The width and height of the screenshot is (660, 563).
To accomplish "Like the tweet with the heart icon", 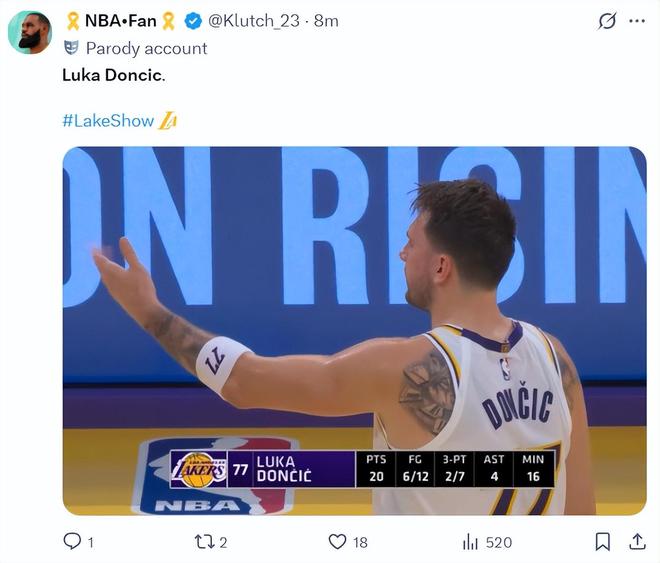I will (x=337, y=541).
